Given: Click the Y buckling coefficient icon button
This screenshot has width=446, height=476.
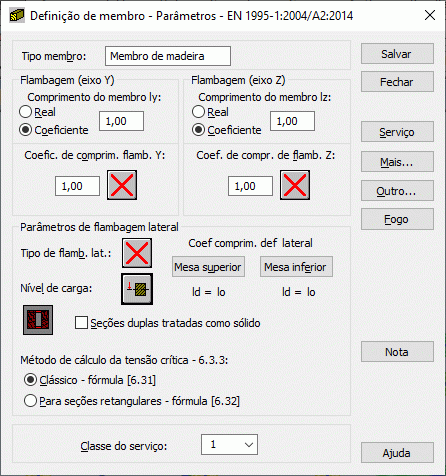Looking at the screenshot, I should [x=122, y=185].
